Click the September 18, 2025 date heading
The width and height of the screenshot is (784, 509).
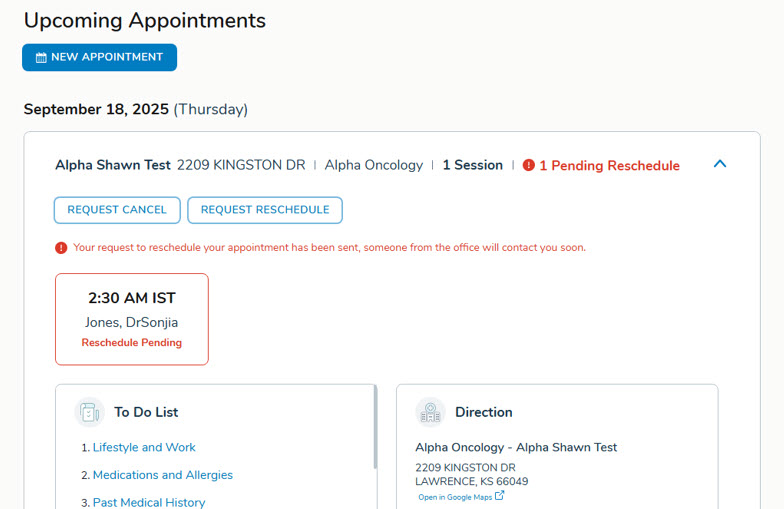[x=96, y=110]
